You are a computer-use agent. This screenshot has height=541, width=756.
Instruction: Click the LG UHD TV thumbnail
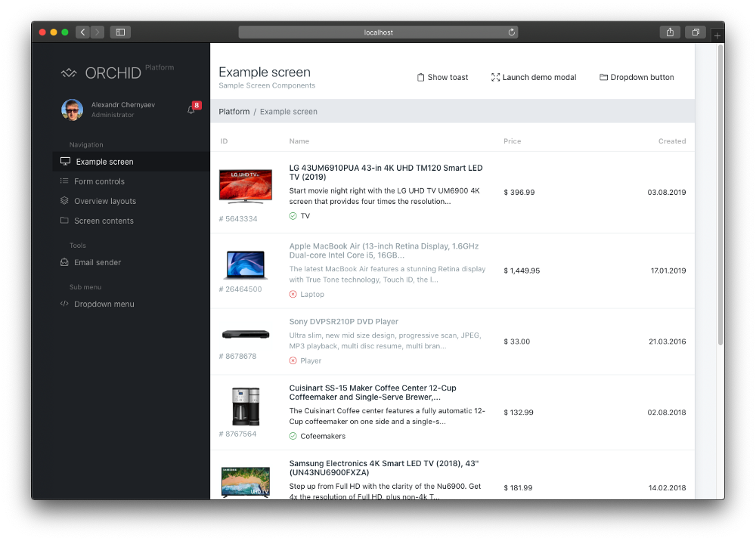tap(246, 185)
